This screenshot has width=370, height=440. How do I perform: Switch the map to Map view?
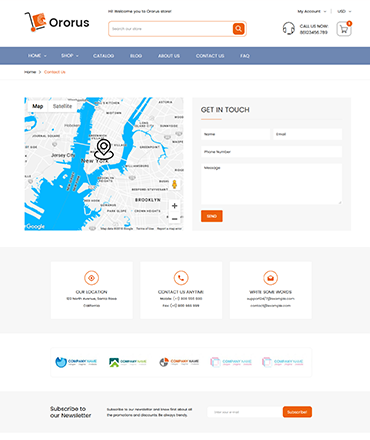coord(38,106)
